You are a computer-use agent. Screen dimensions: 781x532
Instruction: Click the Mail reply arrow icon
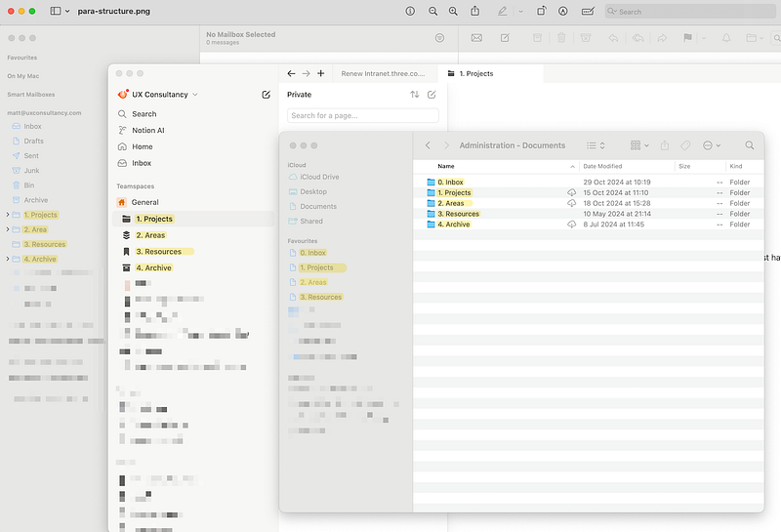pyautogui.click(x=613, y=38)
